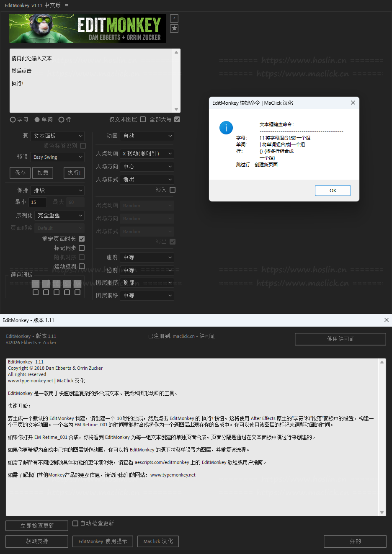This screenshot has width=392, height=554.
Task: Close the EditMonkey 快捷命令 dialog
Action: [x=353, y=103]
